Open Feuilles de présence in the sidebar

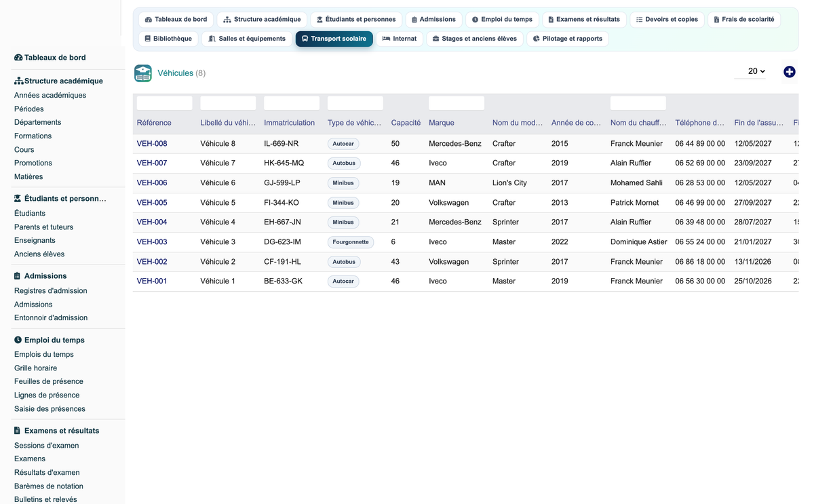[49, 381]
